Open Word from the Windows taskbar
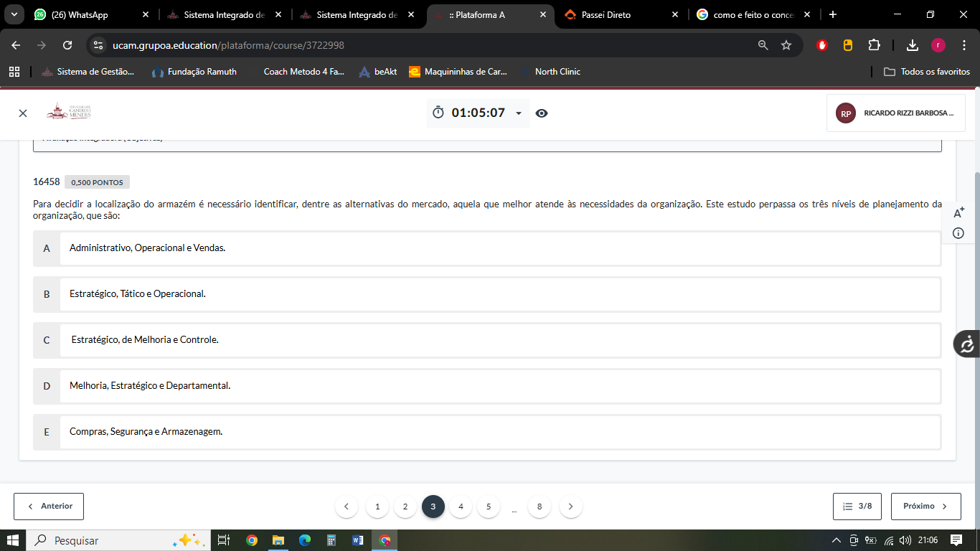The height and width of the screenshot is (551, 980). [358, 540]
